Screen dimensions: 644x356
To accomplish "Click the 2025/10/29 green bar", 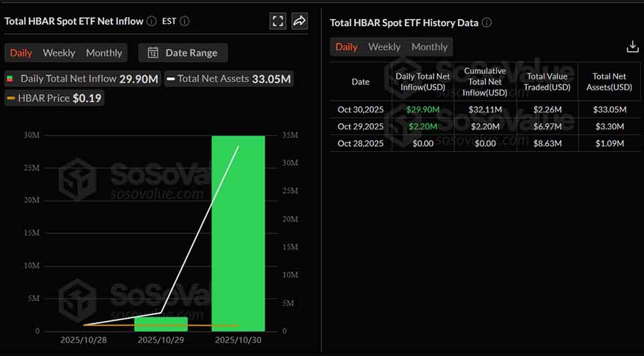I will tap(161, 324).
